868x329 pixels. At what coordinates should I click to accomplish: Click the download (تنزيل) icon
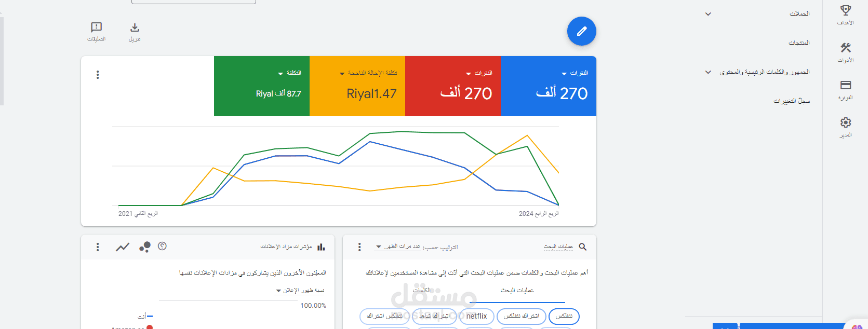(x=135, y=28)
